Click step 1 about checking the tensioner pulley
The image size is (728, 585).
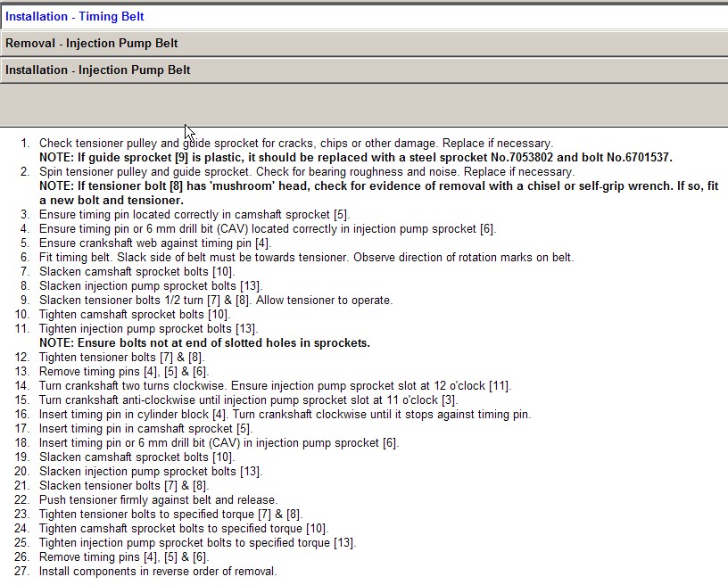(x=295, y=143)
